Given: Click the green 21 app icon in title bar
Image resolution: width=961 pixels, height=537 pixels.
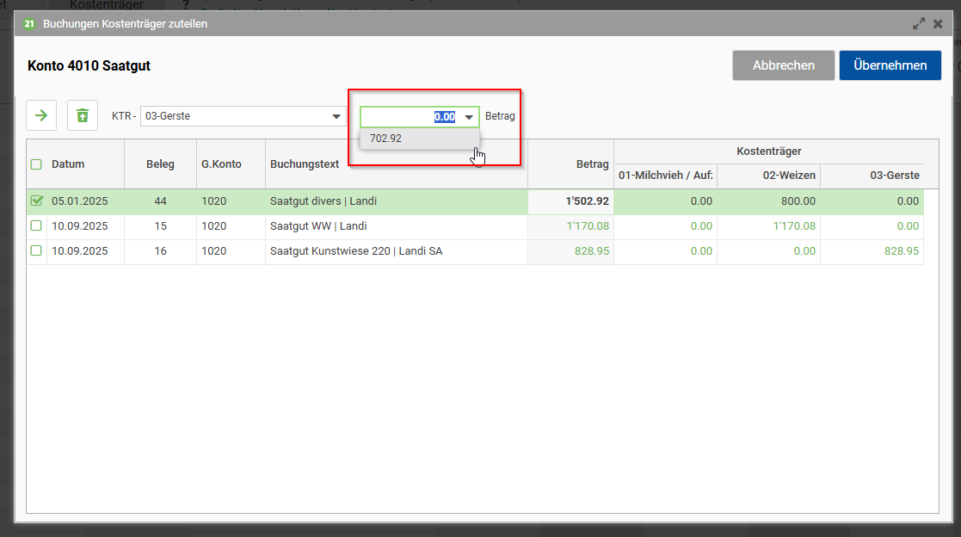Looking at the screenshot, I should pyautogui.click(x=29, y=24).
